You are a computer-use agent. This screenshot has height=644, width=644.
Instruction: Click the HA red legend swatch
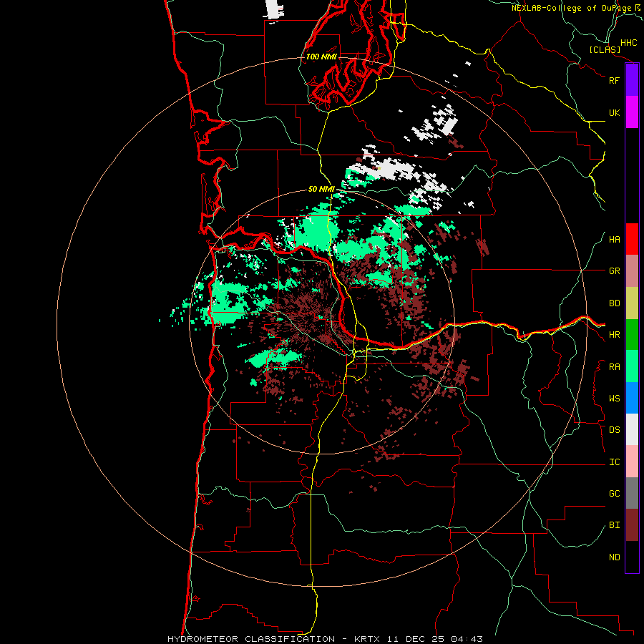(x=632, y=239)
